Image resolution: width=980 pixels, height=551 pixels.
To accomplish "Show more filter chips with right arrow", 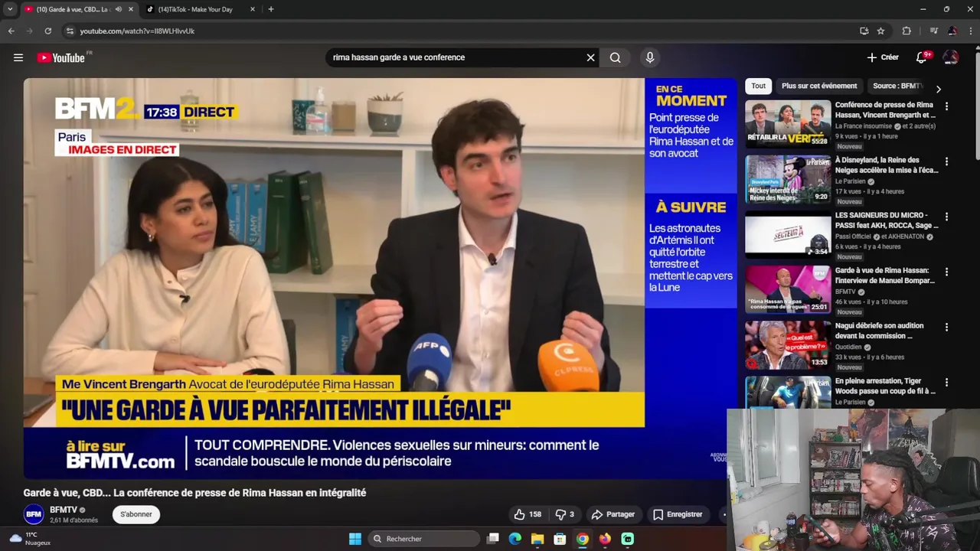I will click(x=938, y=89).
